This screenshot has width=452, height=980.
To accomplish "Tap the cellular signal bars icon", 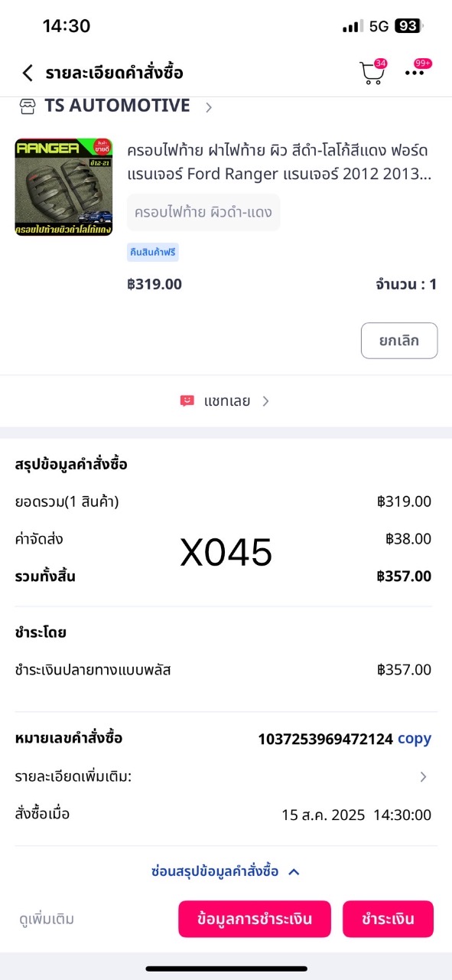I will [353, 27].
